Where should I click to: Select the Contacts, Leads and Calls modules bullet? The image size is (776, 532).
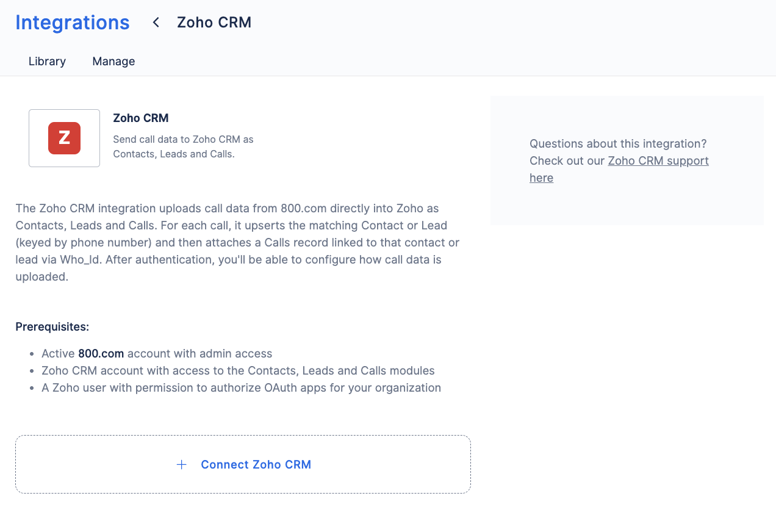238,371
